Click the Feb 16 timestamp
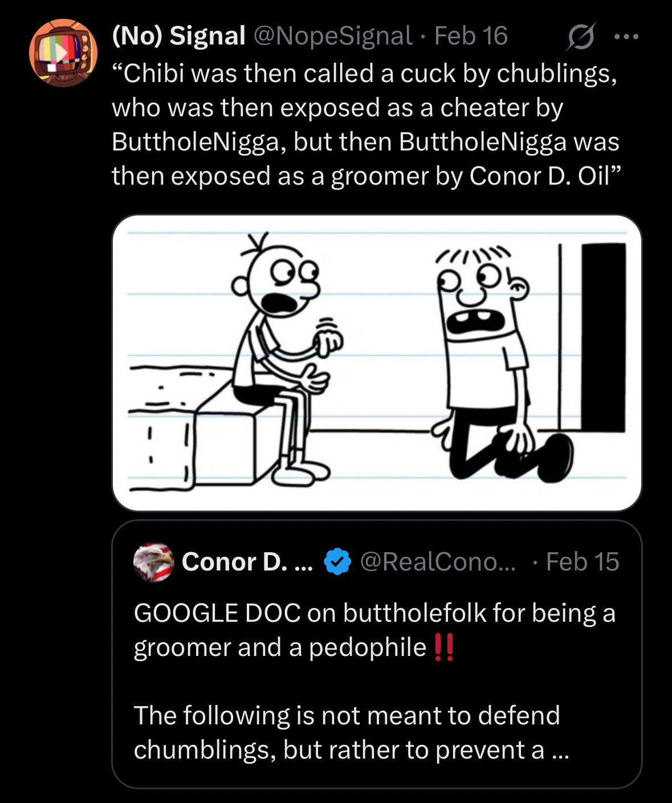Screen dimensions: 672x803 coord(471,36)
